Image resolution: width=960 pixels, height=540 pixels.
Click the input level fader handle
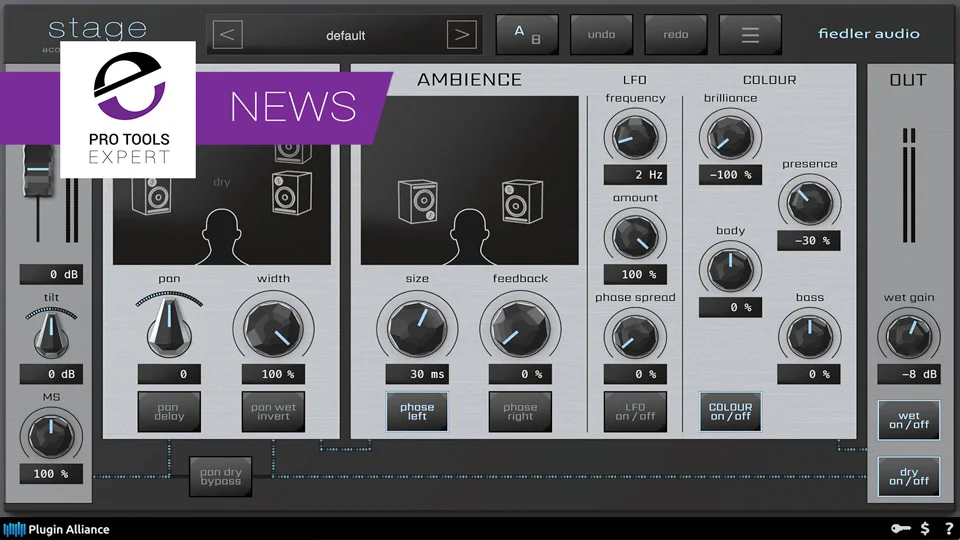point(37,170)
